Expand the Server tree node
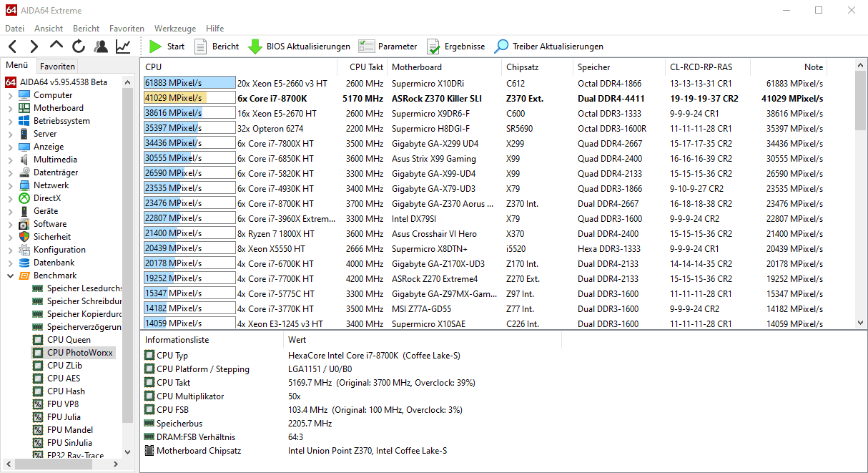The image size is (868, 473). [10, 134]
